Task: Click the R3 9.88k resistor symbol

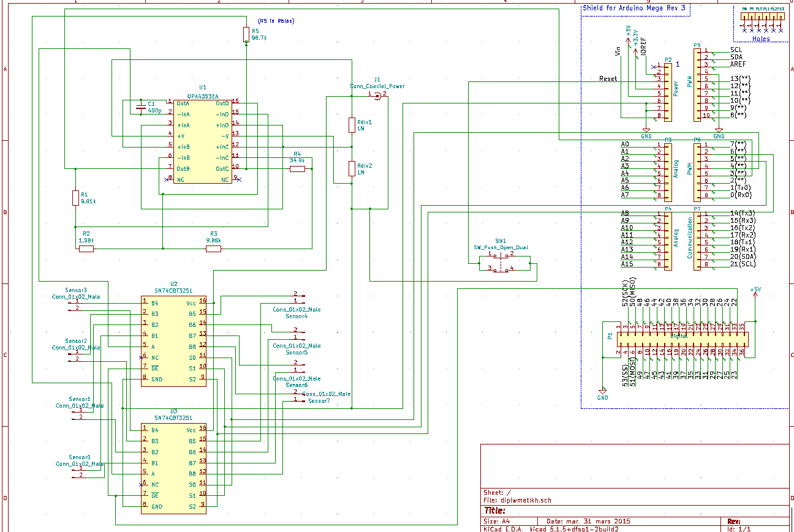Action: pyautogui.click(x=213, y=249)
